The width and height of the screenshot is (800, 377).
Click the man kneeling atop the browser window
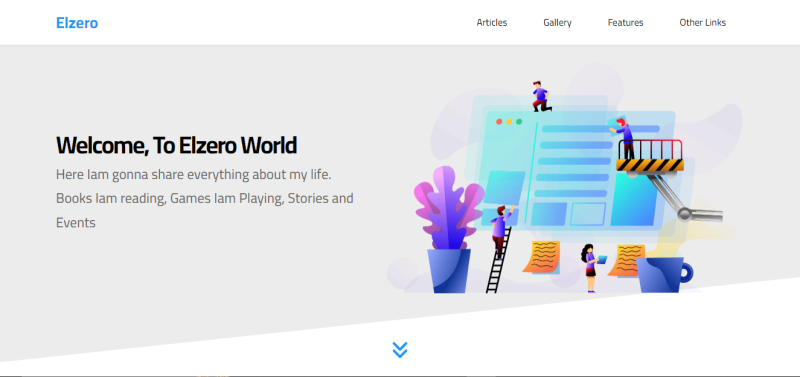pyautogui.click(x=541, y=96)
